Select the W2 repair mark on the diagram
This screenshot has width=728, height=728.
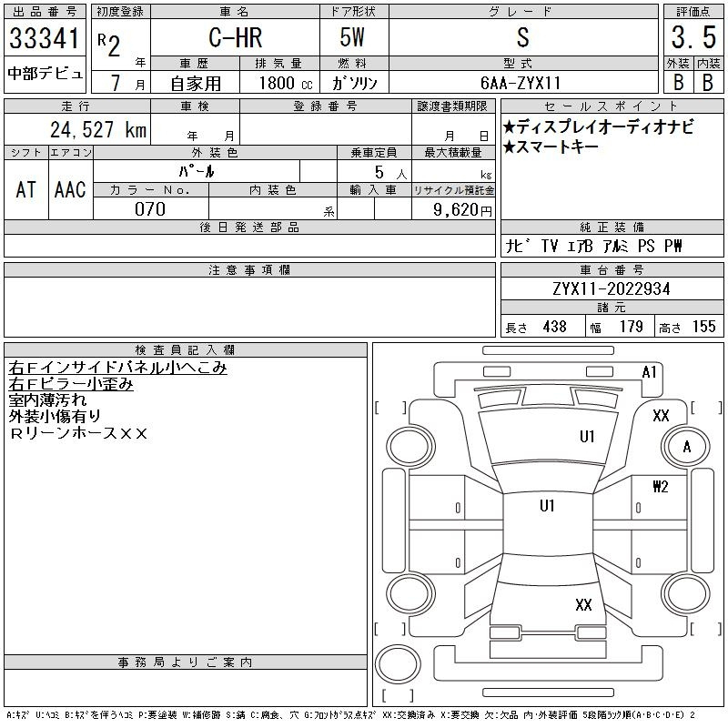(660, 487)
